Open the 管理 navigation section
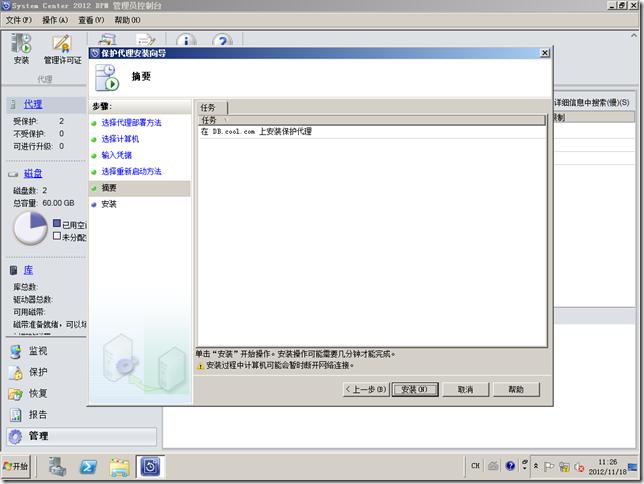 81,436
